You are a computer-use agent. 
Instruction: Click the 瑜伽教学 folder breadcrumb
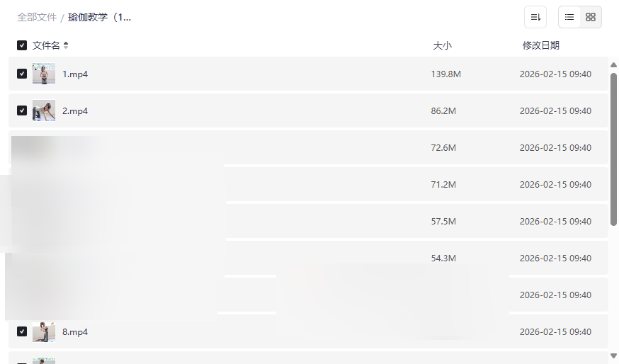click(x=99, y=17)
